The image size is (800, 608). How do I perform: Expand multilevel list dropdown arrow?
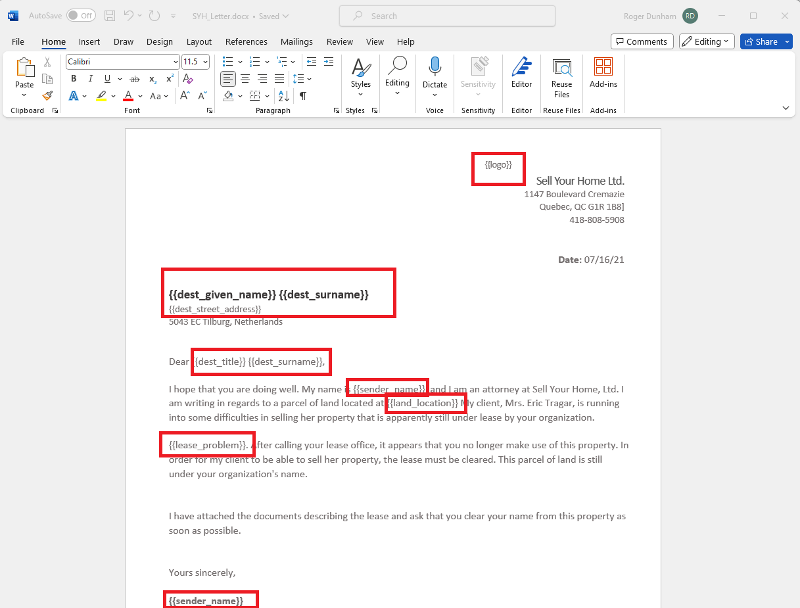[x=293, y=62]
